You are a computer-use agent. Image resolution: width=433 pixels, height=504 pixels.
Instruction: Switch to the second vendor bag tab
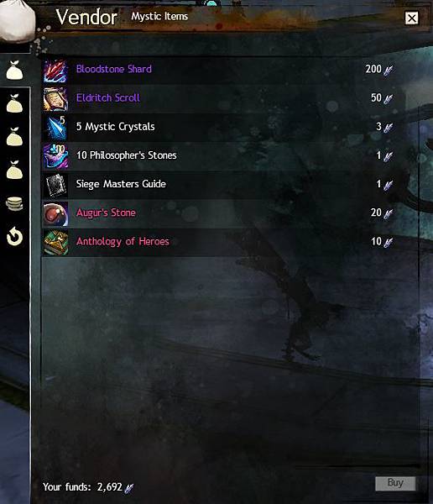tap(14, 103)
